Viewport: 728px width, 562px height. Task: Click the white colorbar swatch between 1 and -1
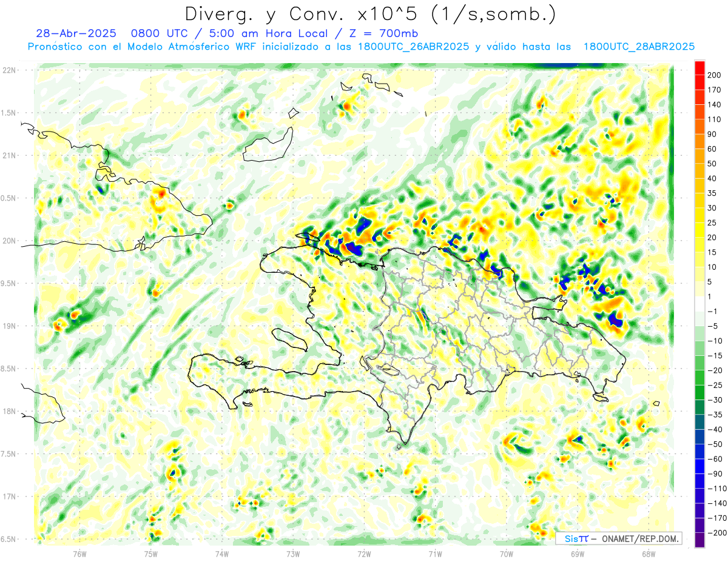[x=700, y=304]
